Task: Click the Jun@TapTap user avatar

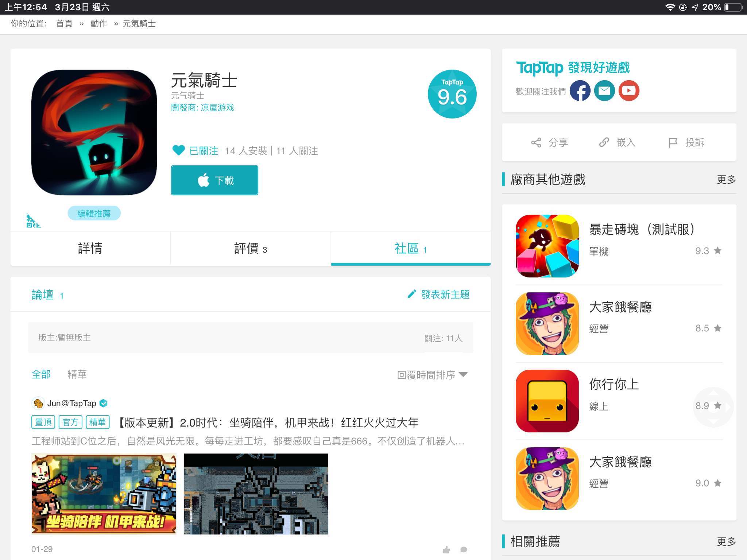Action: (38, 403)
